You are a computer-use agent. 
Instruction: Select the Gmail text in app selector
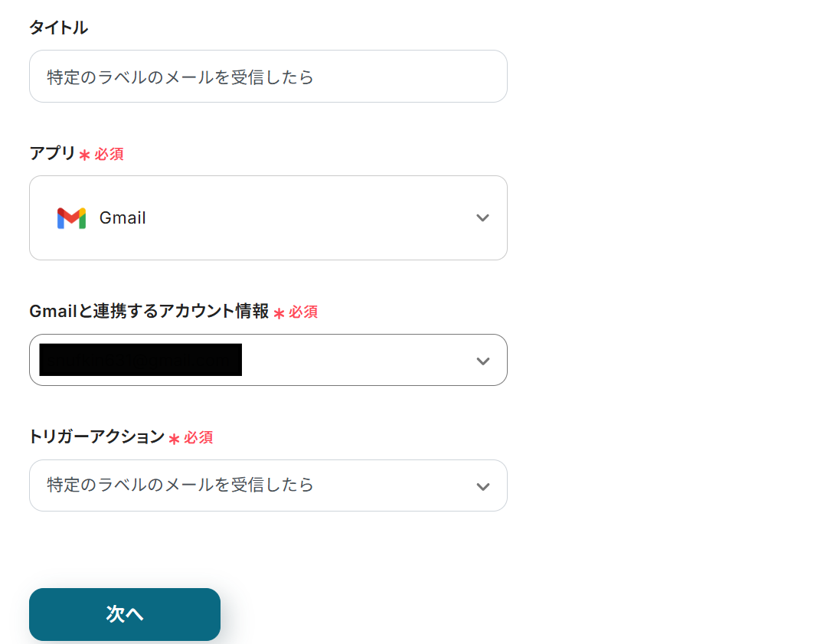(123, 218)
